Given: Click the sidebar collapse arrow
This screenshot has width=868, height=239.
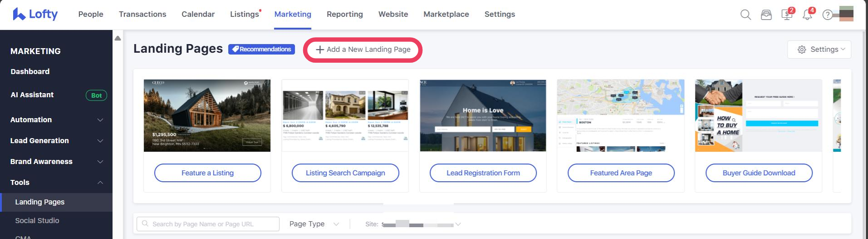Looking at the screenshot, I should (x=118, y=38).
